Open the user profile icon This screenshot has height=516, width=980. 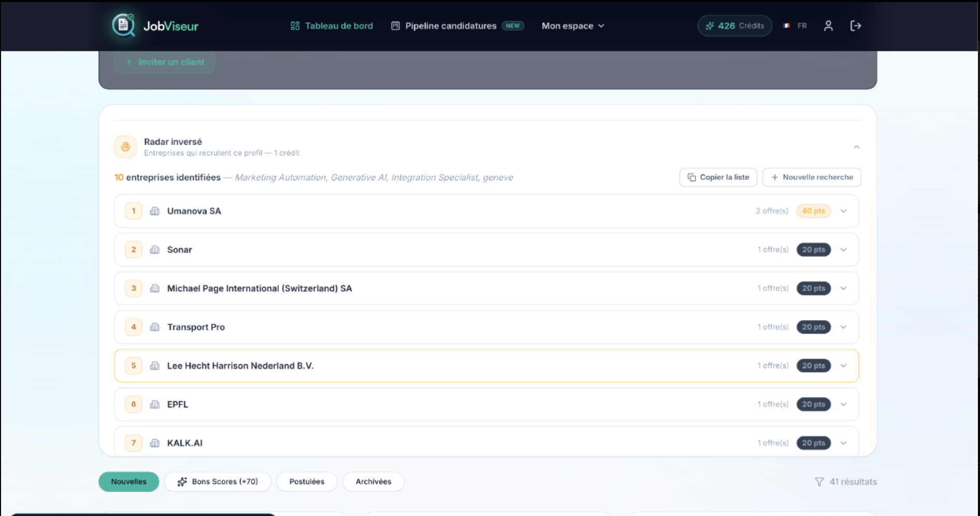click(828, 26)
